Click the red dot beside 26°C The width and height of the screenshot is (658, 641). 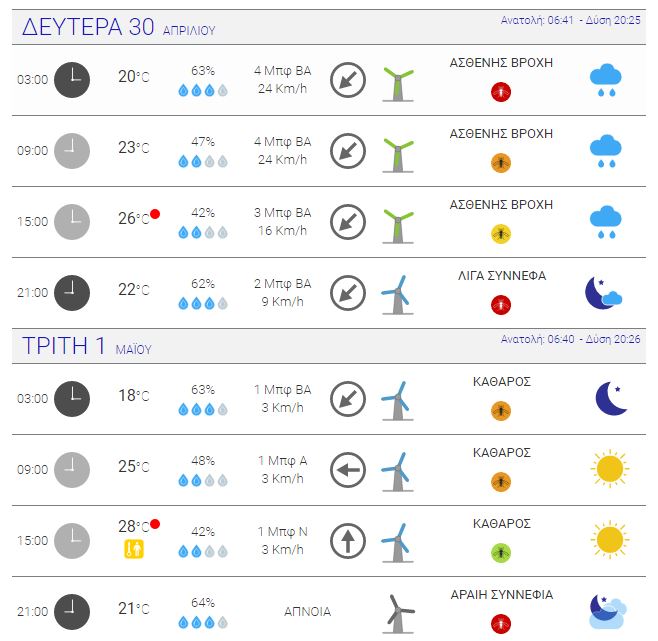point(155,214)
